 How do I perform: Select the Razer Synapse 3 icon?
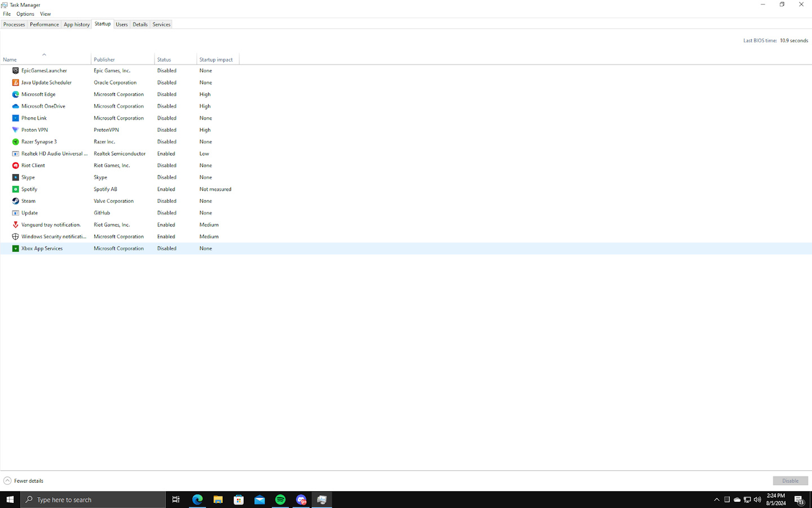15,141
